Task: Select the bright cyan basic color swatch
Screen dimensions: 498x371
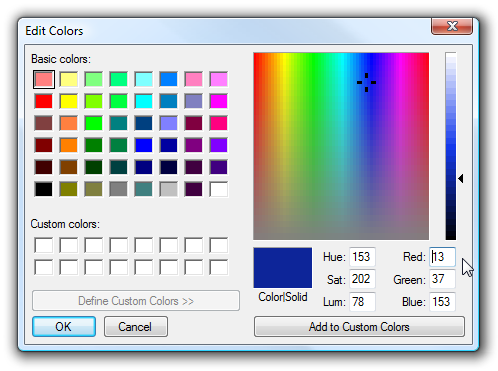Action: 144,101
